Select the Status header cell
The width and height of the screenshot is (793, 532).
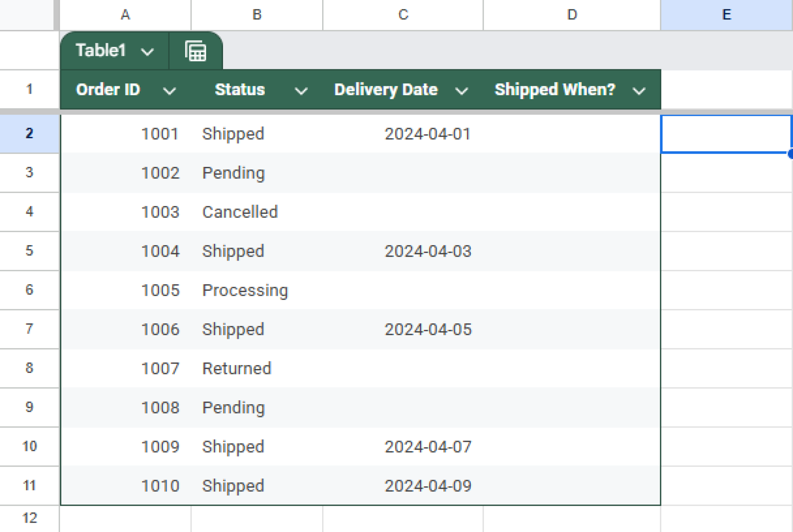pos(240,90)
